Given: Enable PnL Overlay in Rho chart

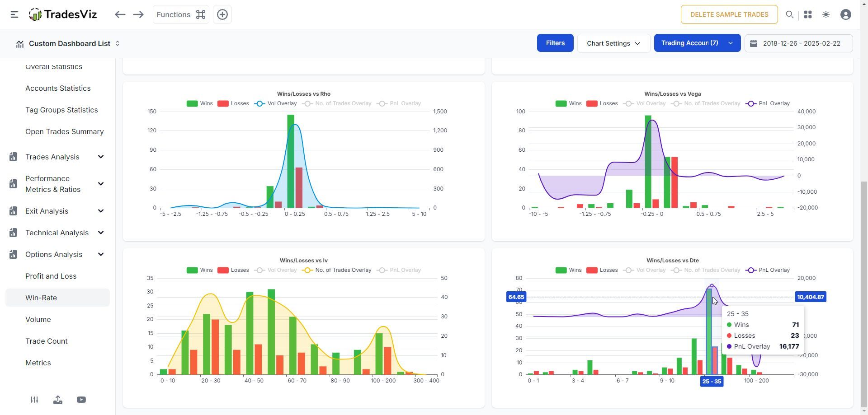Looking at the screenshot, I should pos(399,103).
